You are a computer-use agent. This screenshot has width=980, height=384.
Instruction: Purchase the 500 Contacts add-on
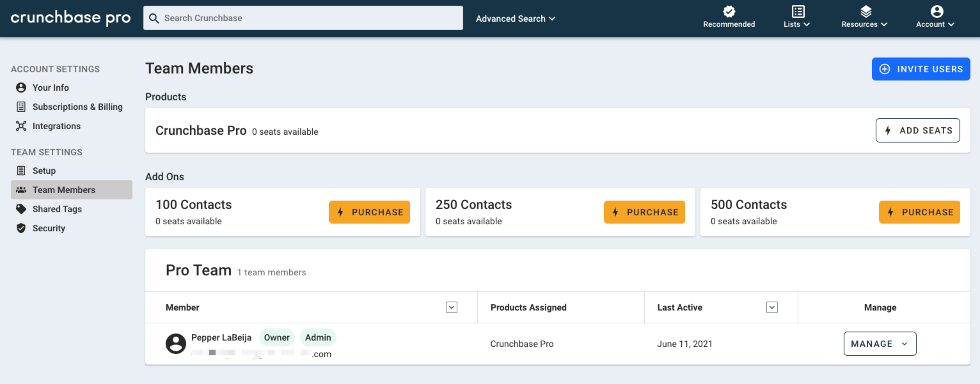[919, 212]
